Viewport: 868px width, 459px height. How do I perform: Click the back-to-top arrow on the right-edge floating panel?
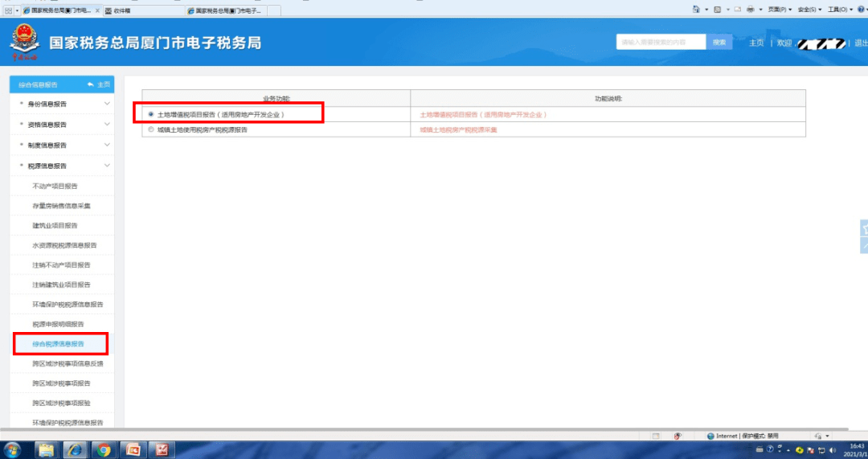click(x=864, y=245)
